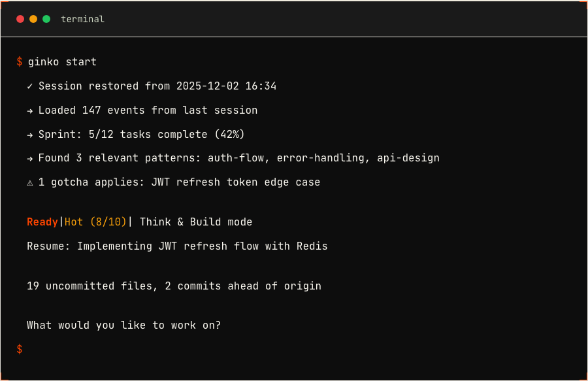Select the terminal window title text

point(82,19)
